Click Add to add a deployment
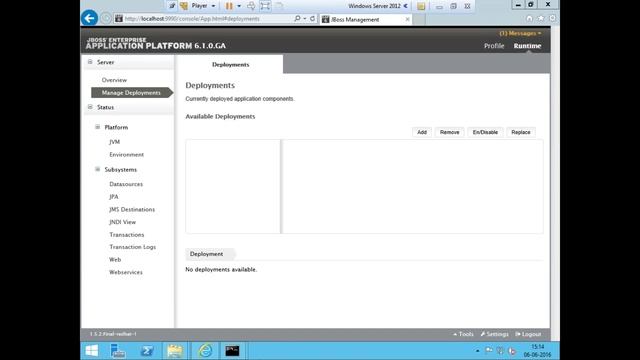Screen dimensions: 640x360 pyautogui.click(x=422, y=132)
